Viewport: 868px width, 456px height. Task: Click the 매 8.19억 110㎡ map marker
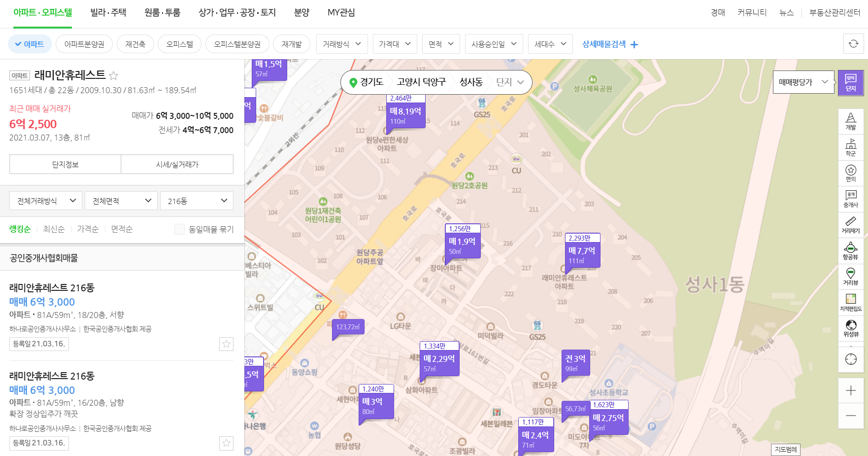point(405,111)
